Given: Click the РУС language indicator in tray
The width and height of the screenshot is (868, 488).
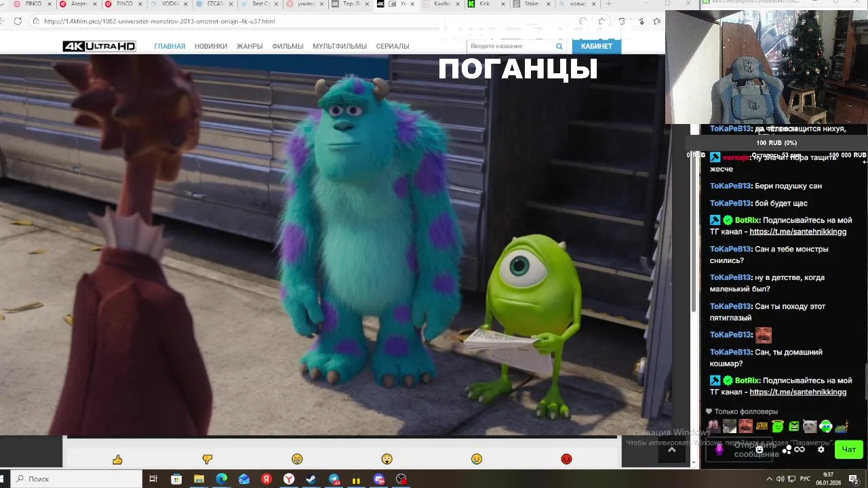Looking at the screenshot, I should coord(805,479).
